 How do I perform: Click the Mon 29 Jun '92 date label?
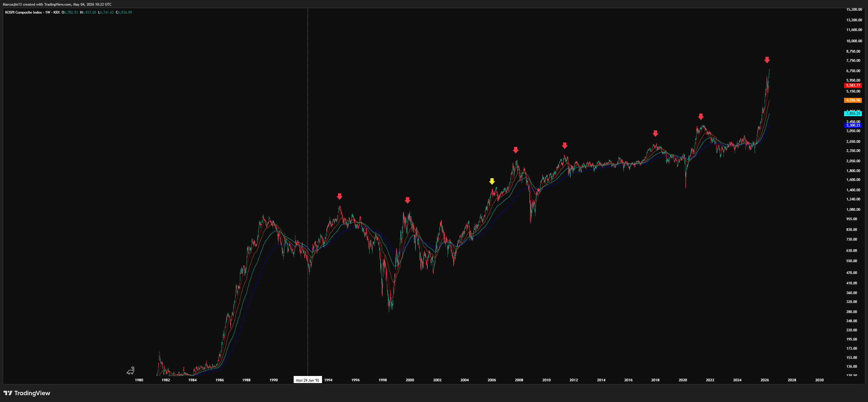[308, 380]
